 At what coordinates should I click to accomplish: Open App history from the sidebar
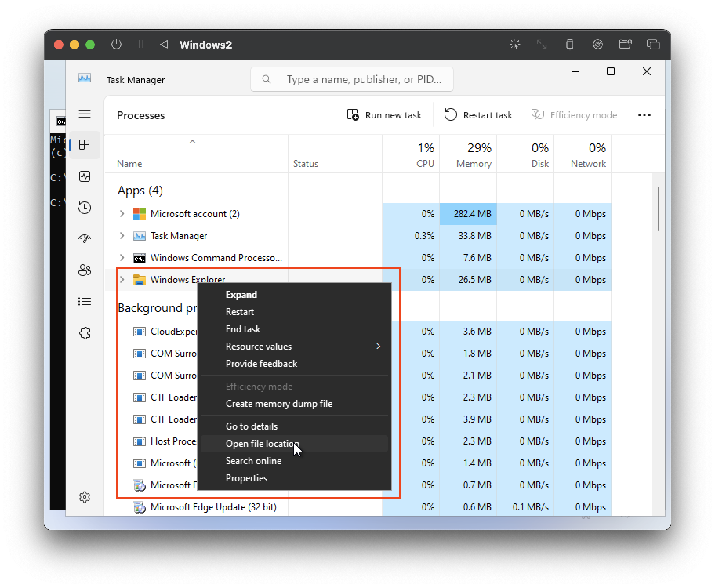[x=85, y=207]
